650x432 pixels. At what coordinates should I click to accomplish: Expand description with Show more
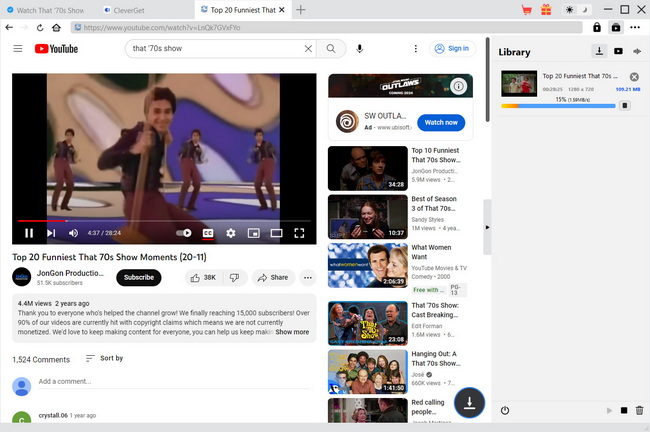[x=292, y=332]
